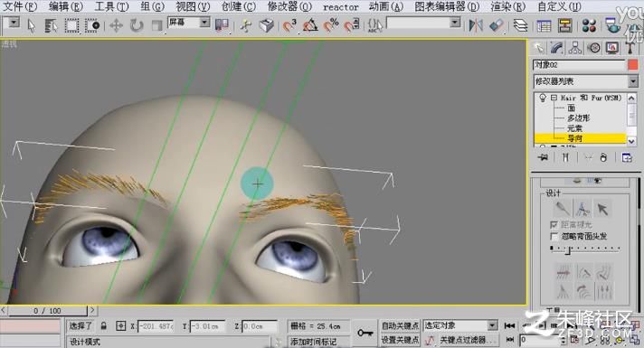
Task: Open the reactor menu
Action: (341, 7)
